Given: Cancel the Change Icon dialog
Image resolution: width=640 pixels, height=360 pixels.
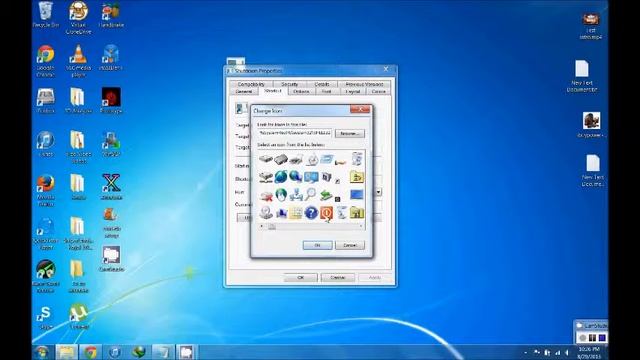Looking at the screenshot, I should [350, 245].
